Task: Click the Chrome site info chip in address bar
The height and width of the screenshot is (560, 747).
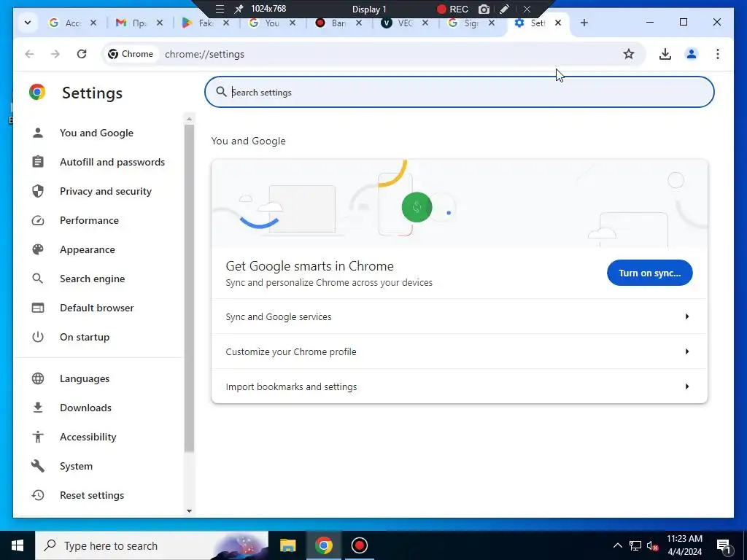Action: (x=131, y=54)
